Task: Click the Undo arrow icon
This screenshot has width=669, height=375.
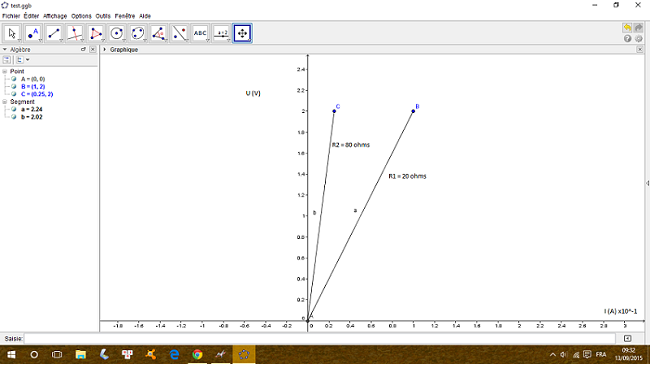Action: pos(627,28)
